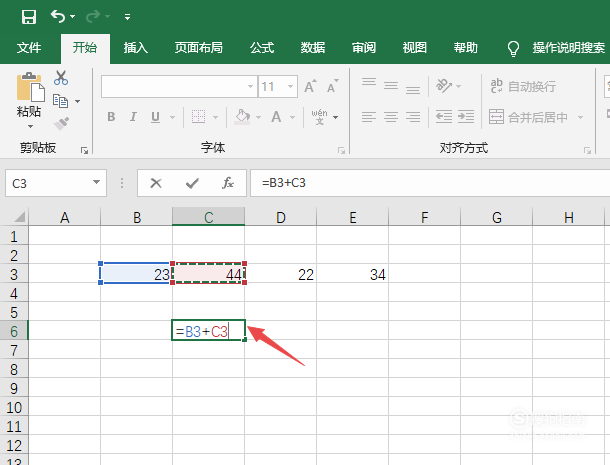610x465 pixels.
Task: Open the Name Box dropdown arrow
Action: (96, 182)
